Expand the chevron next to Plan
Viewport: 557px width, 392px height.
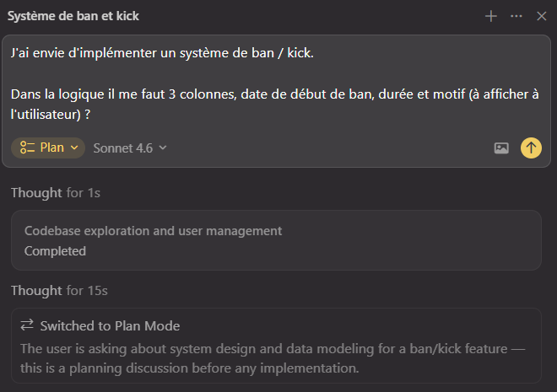(74, 148)
